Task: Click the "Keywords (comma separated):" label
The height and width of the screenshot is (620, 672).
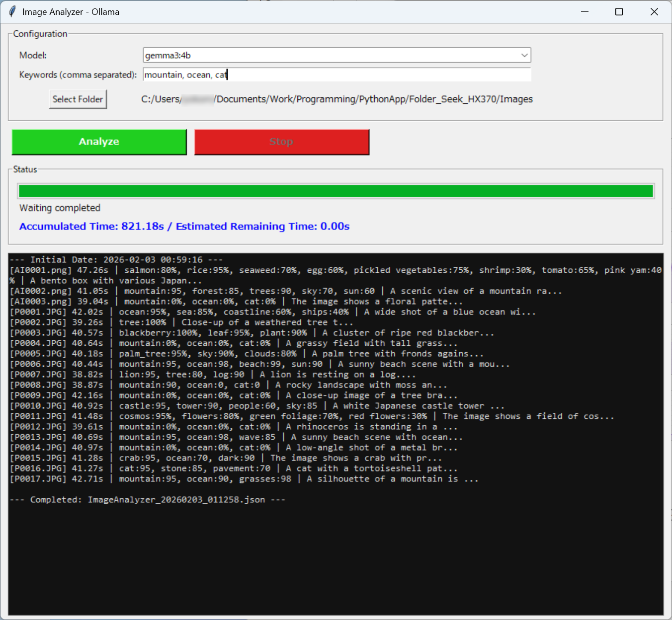Action: pyautogui.click(x=78, y=75)
